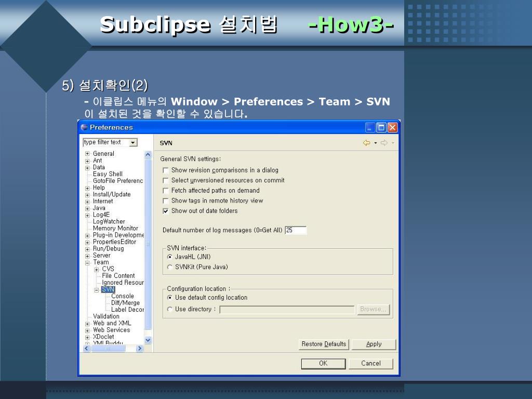The height and width of the screenshot is (399, 532).
Task: Minimize the Preferences dialog
Action: click(x=370, y=128)
